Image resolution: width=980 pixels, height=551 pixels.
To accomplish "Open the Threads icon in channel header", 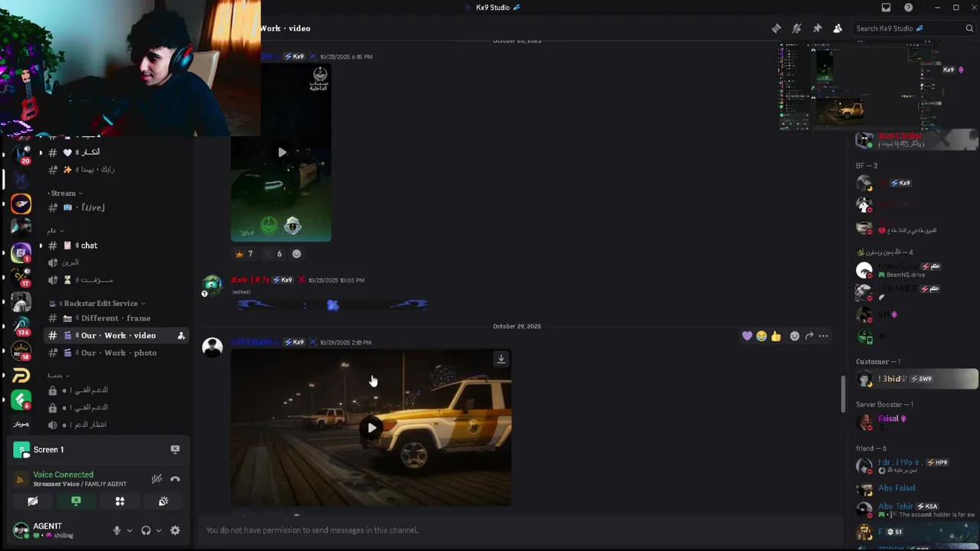I will 776,28.
